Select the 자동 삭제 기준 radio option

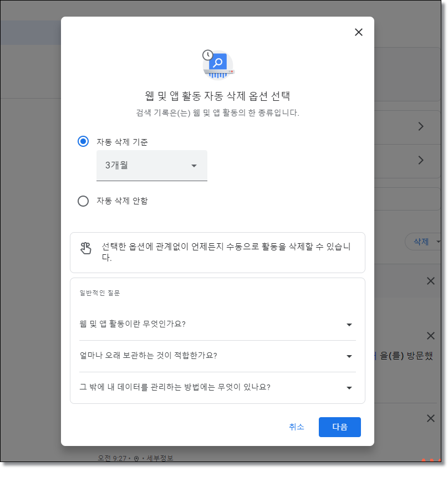pyautogui.click(x=83, y=141)
